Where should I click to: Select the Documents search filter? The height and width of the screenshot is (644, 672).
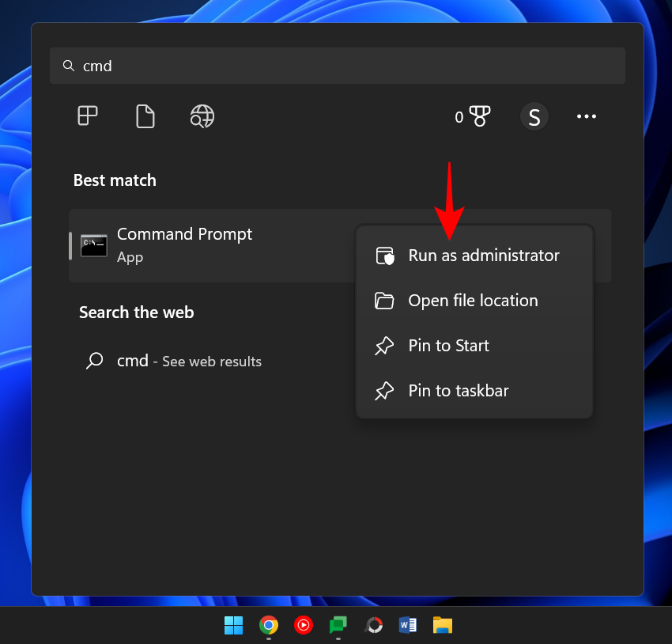click(145, 116)
